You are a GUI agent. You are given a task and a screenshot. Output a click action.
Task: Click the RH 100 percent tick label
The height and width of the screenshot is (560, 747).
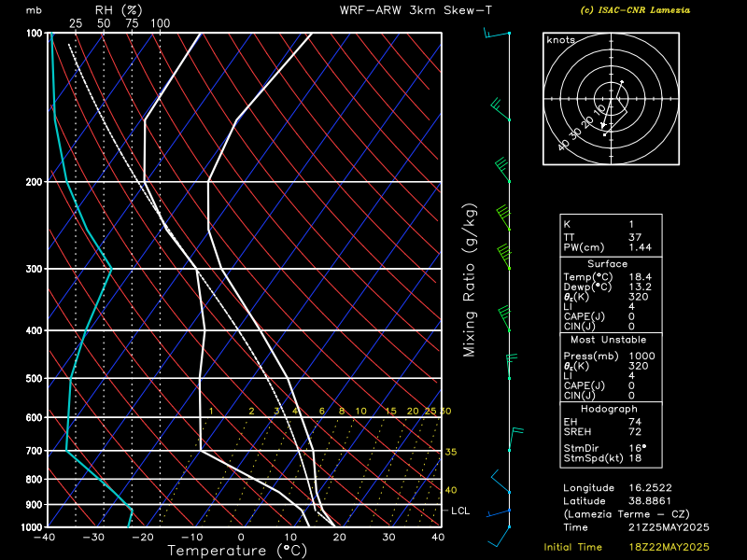click(160, 22)
